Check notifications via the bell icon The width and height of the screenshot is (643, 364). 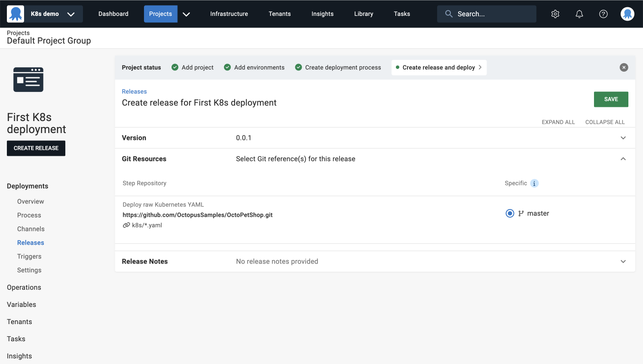[579, 14]
